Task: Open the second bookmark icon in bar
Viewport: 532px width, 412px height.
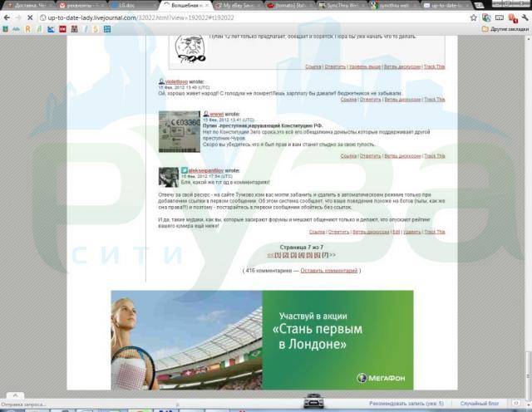Action: point(17,30)
